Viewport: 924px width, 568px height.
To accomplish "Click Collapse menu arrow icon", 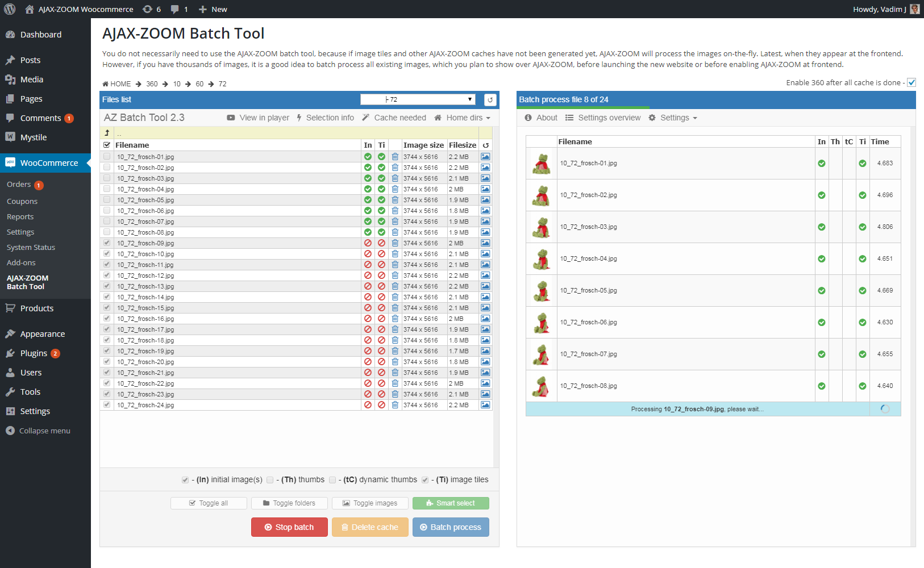I will (10, 431).
